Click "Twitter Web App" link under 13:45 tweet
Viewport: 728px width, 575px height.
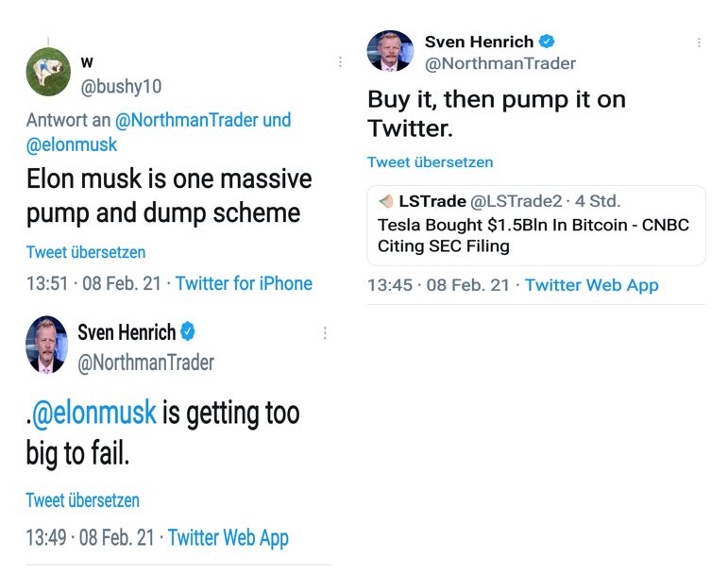pos(591,285)
